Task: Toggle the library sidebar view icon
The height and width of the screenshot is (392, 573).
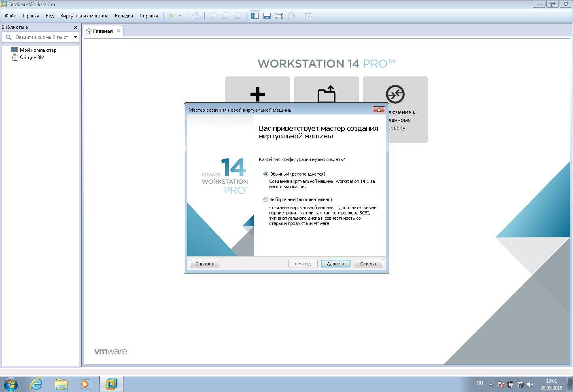Action: coord(255,16)
